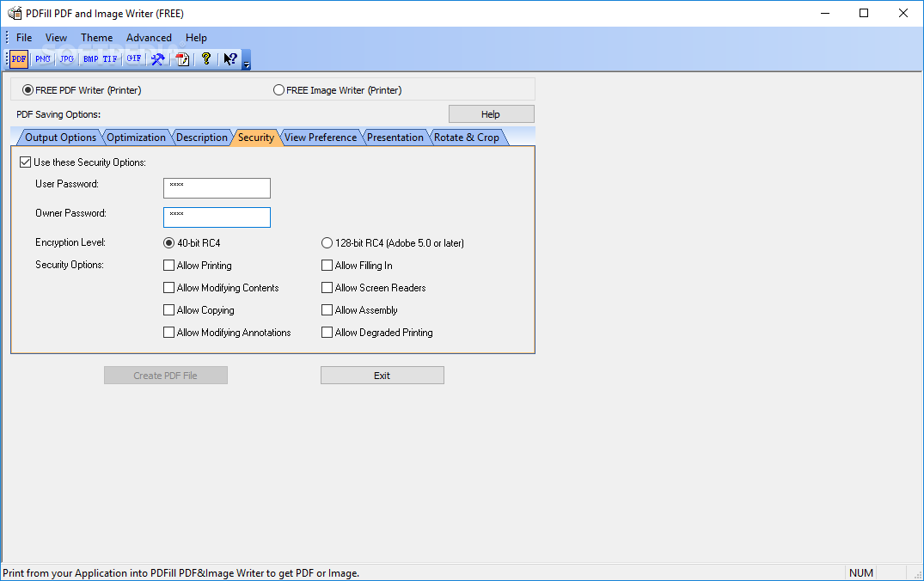
Task: Select the GIF toolbar icon
Action: tap(134, 59)
